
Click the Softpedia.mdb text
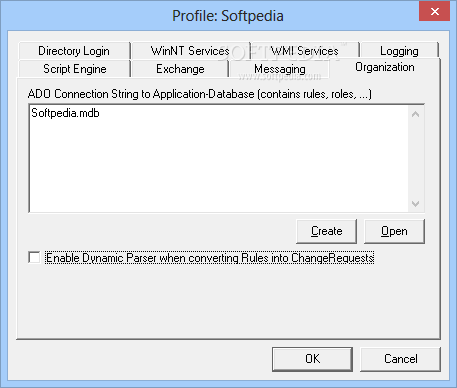pos(65,113)
